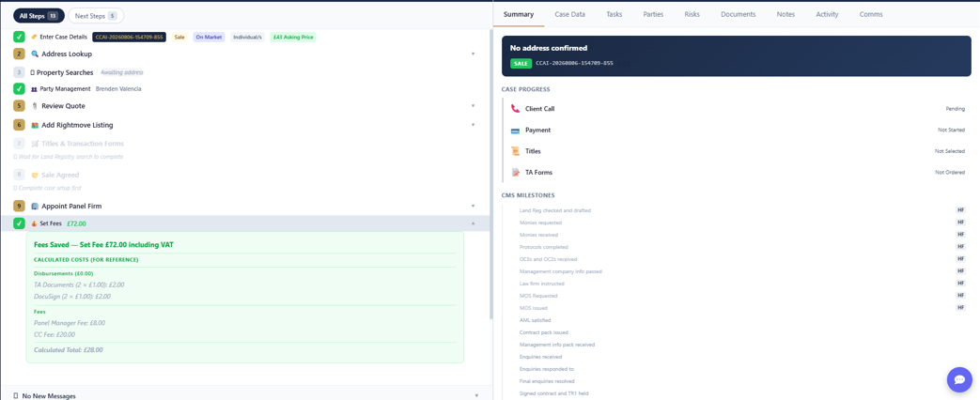
Task: Click the Individual/s tag
Action: [247, 37]
